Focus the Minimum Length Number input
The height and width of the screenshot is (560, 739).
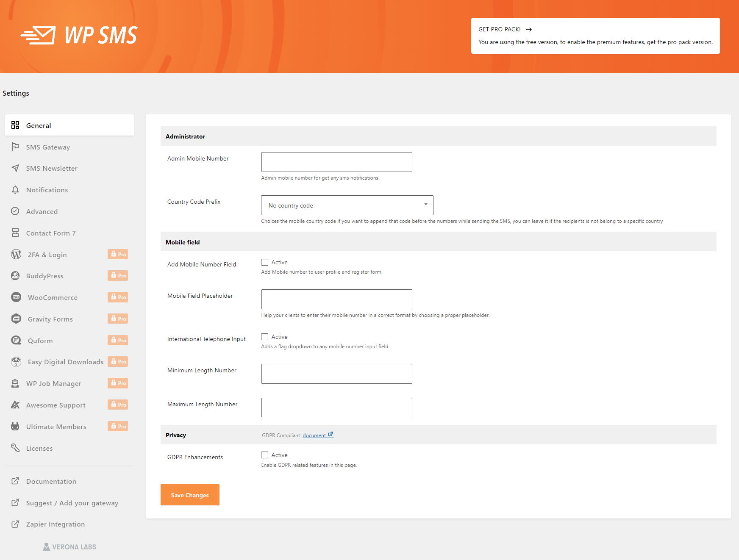tap(337, 374)
